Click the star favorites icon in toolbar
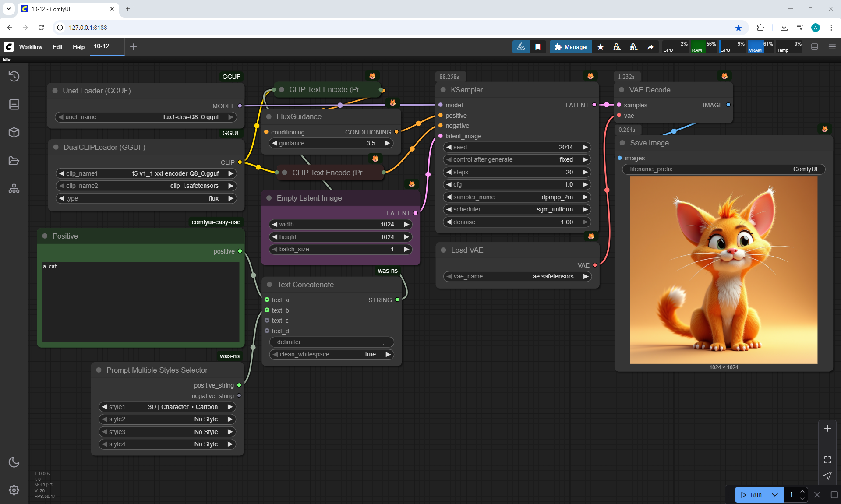 pyautogui.click(x=601, y=47)
